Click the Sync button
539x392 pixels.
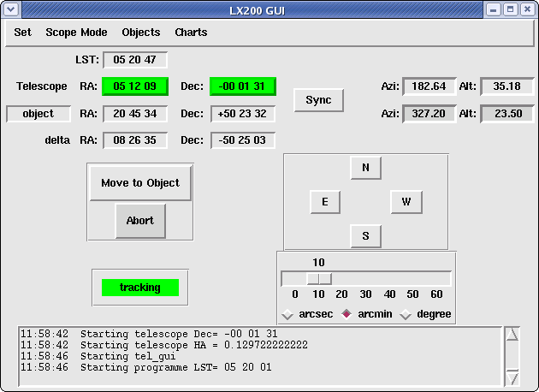coord(318,99)
